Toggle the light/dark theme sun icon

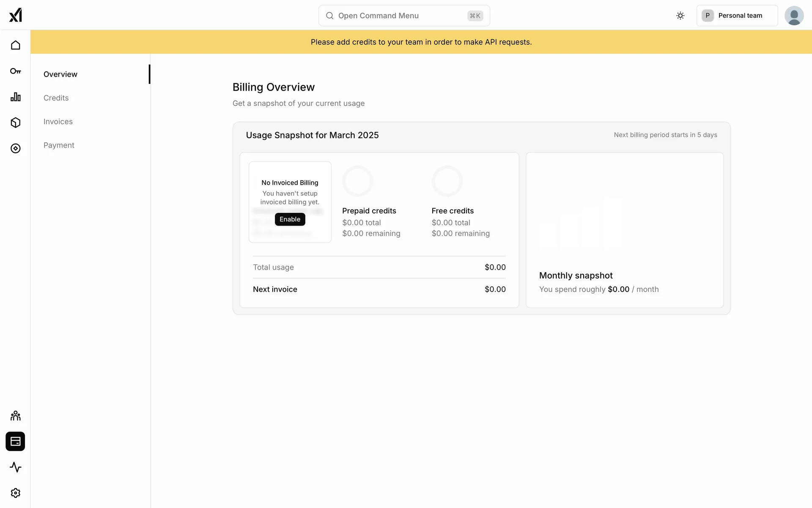(680, 16)
